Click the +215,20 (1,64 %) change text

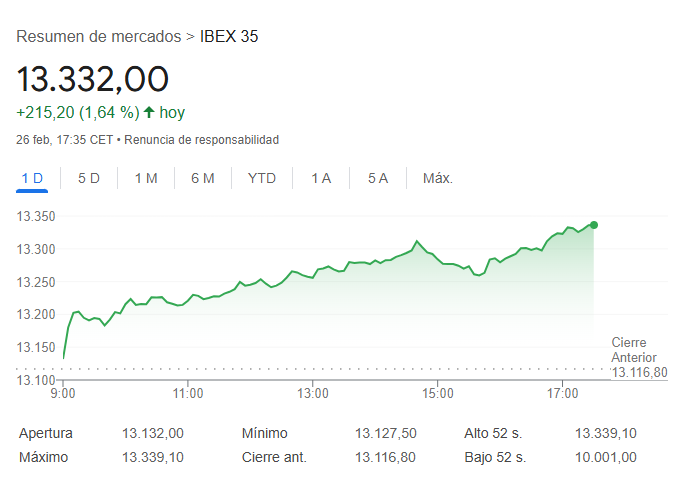[77, 112]
